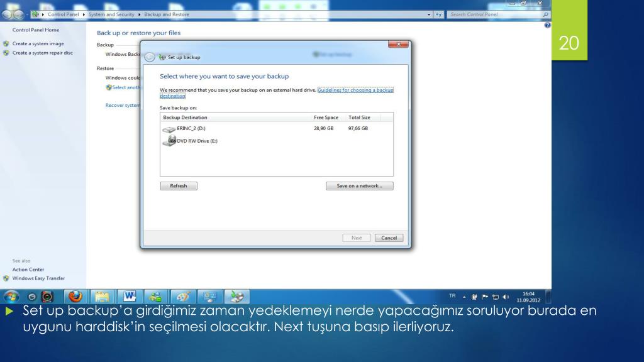Open Windows Live Messenger taskbar icon
The height and width of the screenshot is (362, 644).
tap(156, 297)
